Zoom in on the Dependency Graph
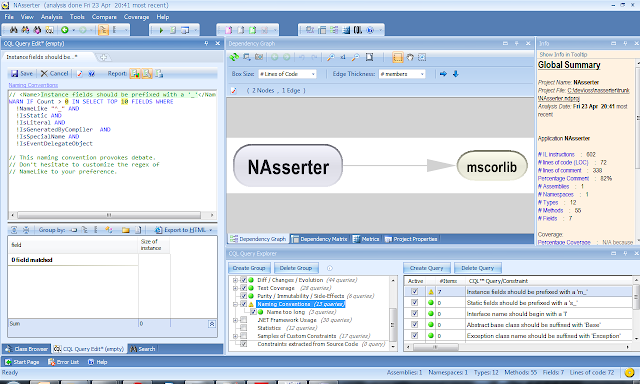640x384 pixels. (331, 57)
